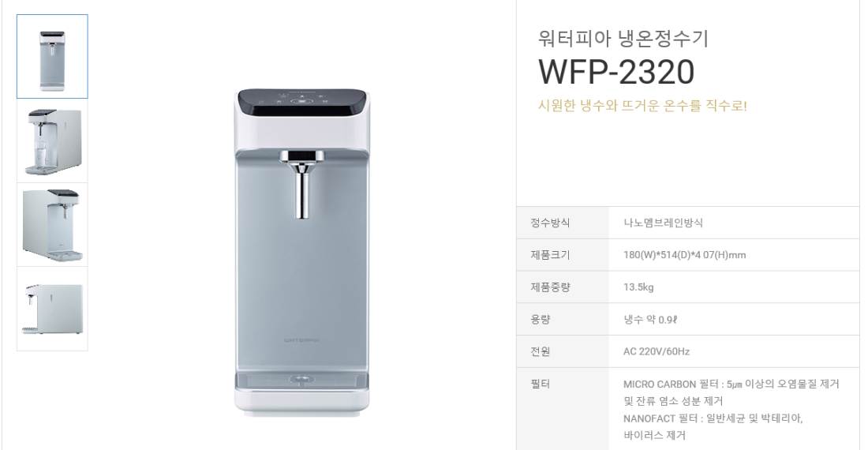Click the WFP-2320 model name heading

(x=616, y=72)
